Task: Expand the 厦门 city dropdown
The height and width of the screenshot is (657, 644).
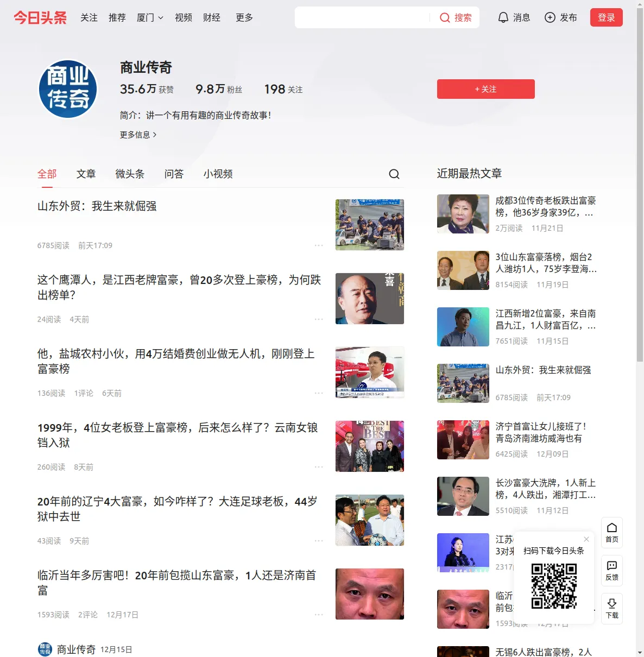Action: click(x=150, y=18)
